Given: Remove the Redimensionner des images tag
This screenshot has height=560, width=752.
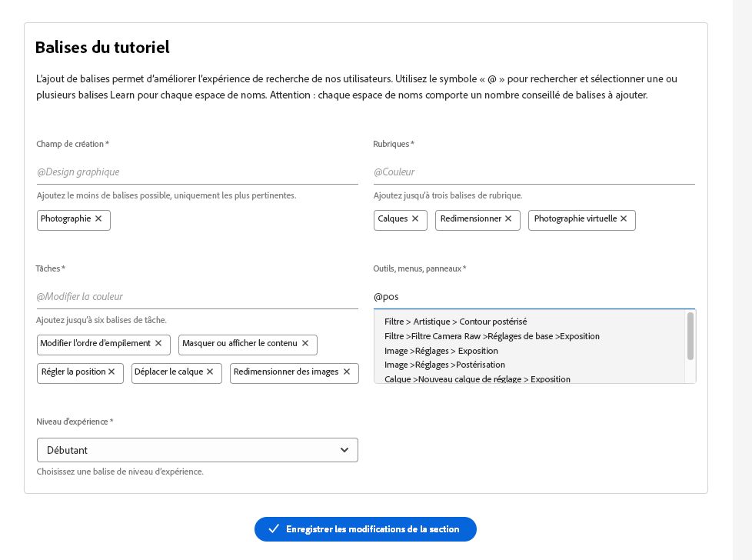Looking at the screenshot, I should 347,372.
